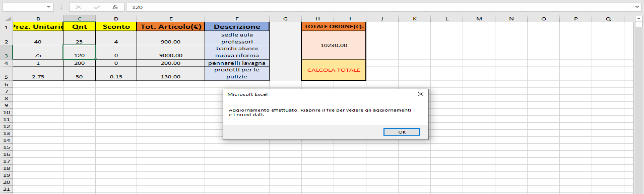Click the Enter checkmark icon in formula bar

point(96,7)
